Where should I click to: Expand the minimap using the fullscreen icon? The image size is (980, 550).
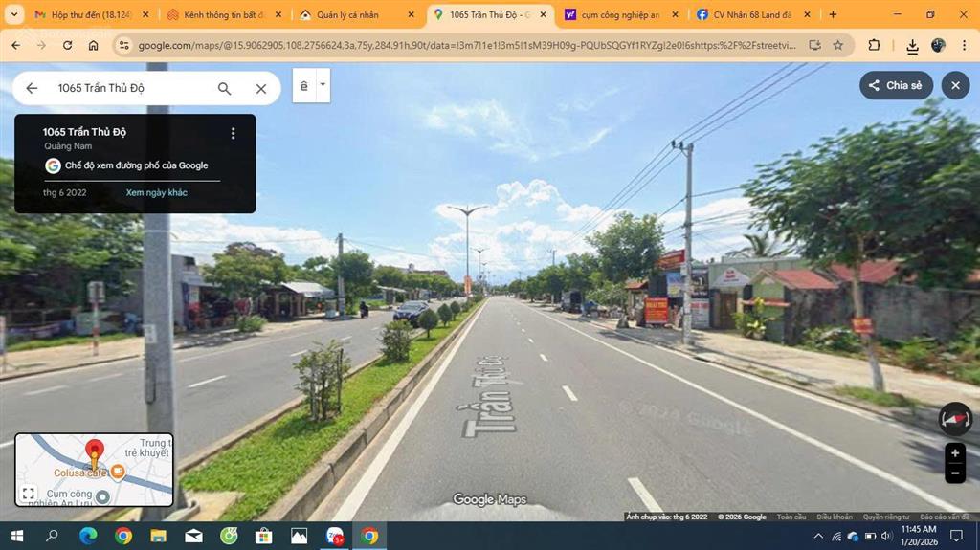(28, 494)
